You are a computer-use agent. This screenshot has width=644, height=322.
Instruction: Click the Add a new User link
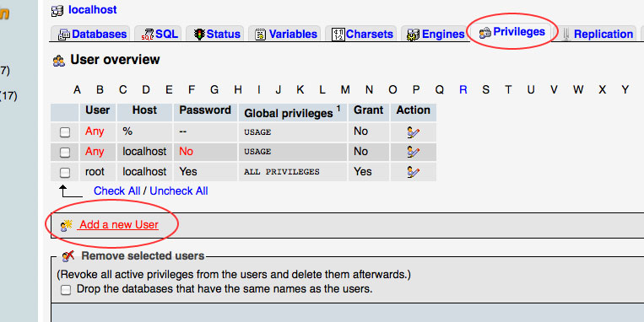pyautogui.click(x=119, y=225)
